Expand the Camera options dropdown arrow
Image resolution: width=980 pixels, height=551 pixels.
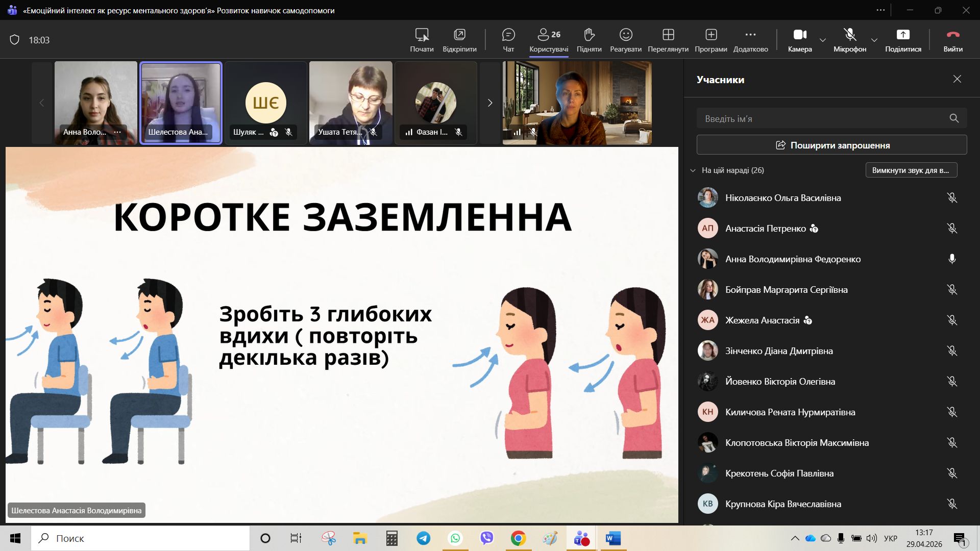(823, 40)
